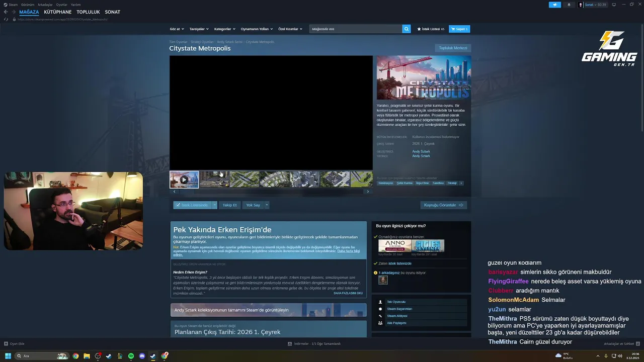
Task: Open File Explorer from the taskbar
Action: 87,356
